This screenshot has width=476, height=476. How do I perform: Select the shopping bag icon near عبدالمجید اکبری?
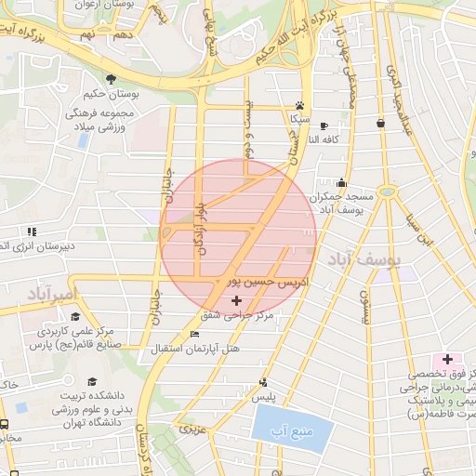point(380,124)
